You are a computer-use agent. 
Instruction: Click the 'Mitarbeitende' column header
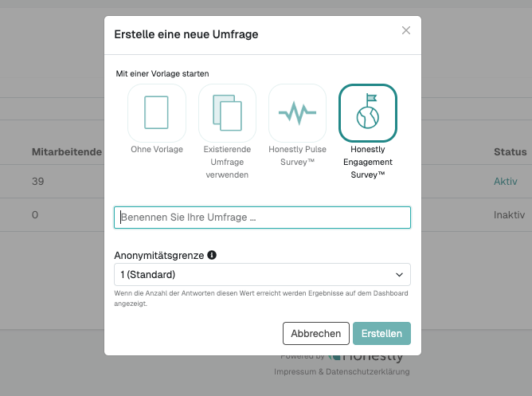pos(67,151)
